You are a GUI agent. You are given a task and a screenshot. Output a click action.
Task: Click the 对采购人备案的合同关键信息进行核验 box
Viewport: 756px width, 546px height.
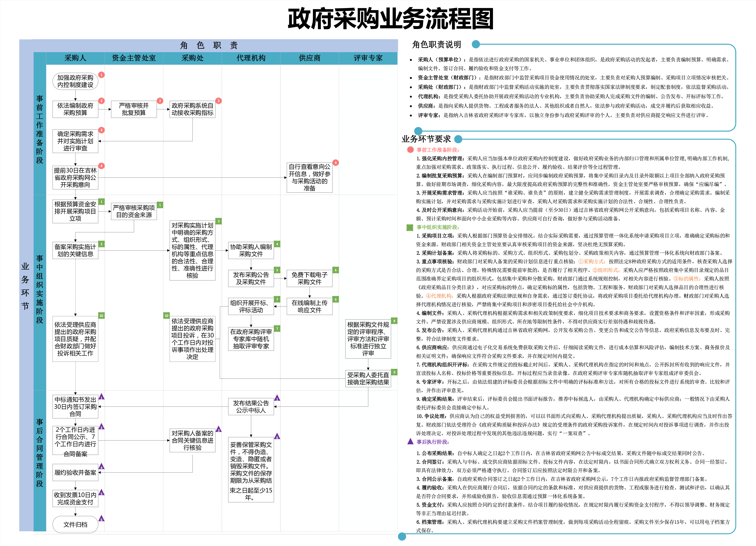click(x=192, y=440)
